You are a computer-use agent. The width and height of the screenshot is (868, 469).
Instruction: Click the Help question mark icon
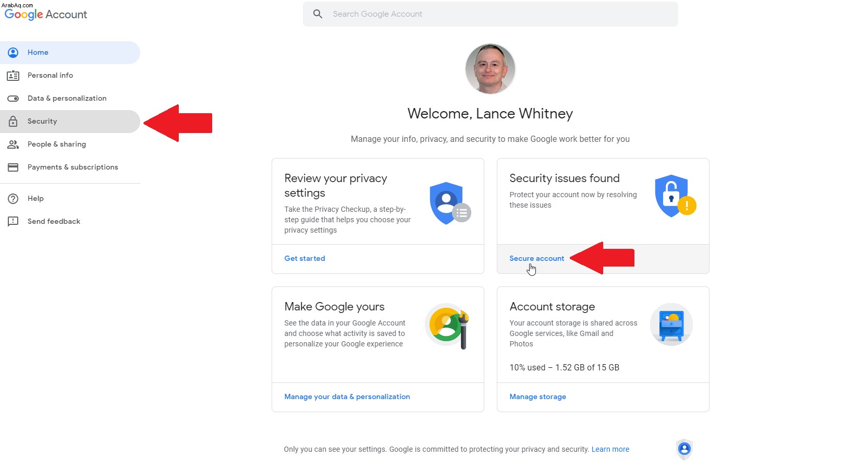pos(13,199)
